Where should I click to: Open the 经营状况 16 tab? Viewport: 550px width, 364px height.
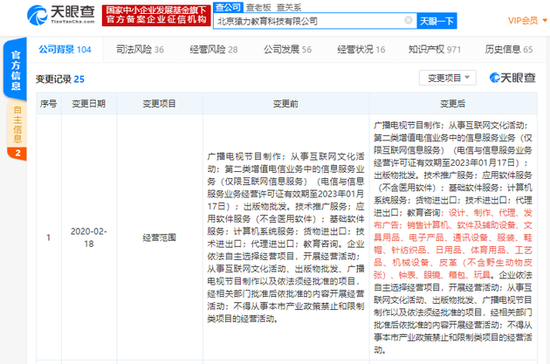361,49
